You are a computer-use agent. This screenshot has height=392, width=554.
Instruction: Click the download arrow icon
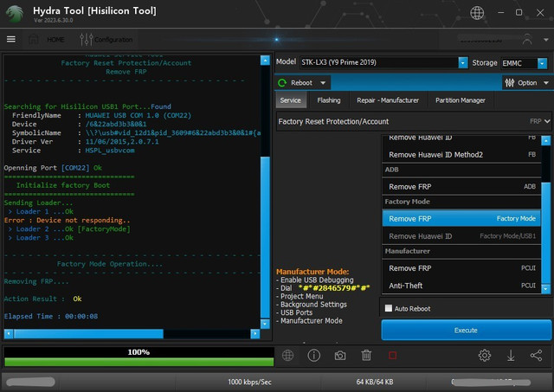pyautogui.click(x=511, y=356)
